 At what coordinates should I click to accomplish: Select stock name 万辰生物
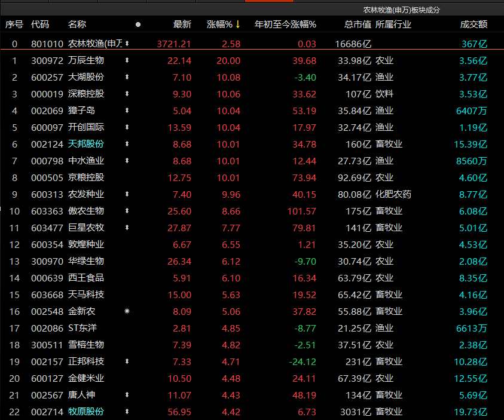coord(86,60)
